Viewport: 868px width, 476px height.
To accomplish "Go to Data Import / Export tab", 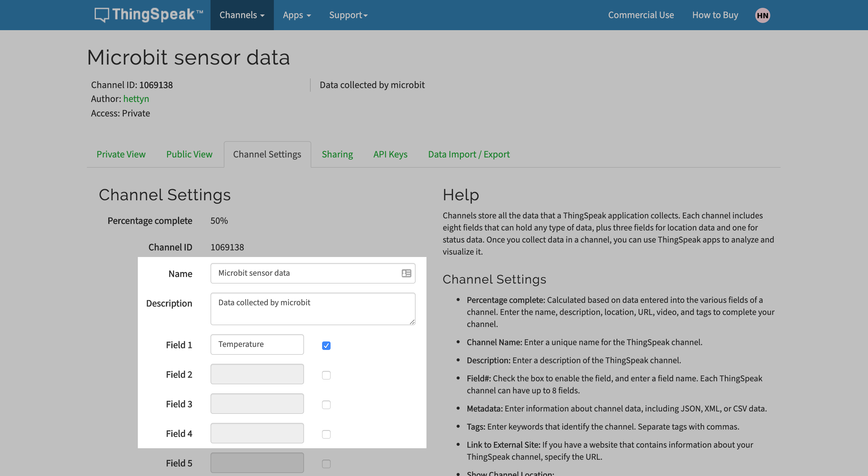I will pos(469,154).
